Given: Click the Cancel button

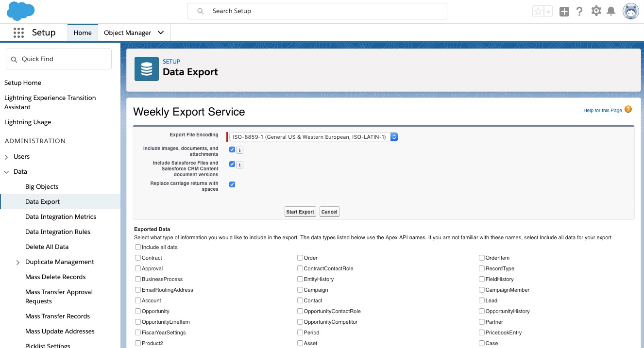Looking at the screenshot, I should click(329, 212).
